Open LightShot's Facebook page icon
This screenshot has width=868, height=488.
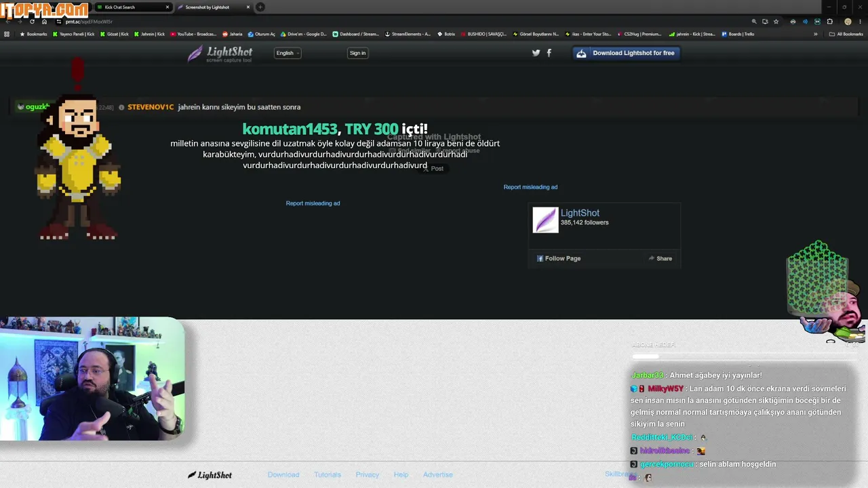(549, 53)
